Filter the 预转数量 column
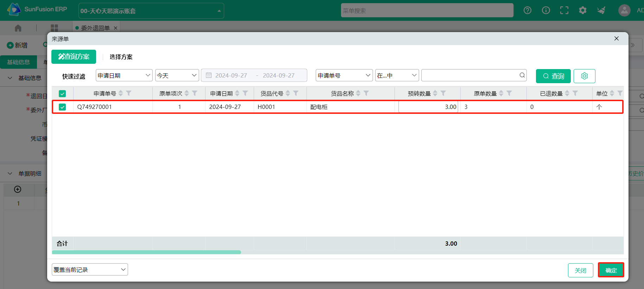This screenshot has height=289, width=644. click(443, 93)
